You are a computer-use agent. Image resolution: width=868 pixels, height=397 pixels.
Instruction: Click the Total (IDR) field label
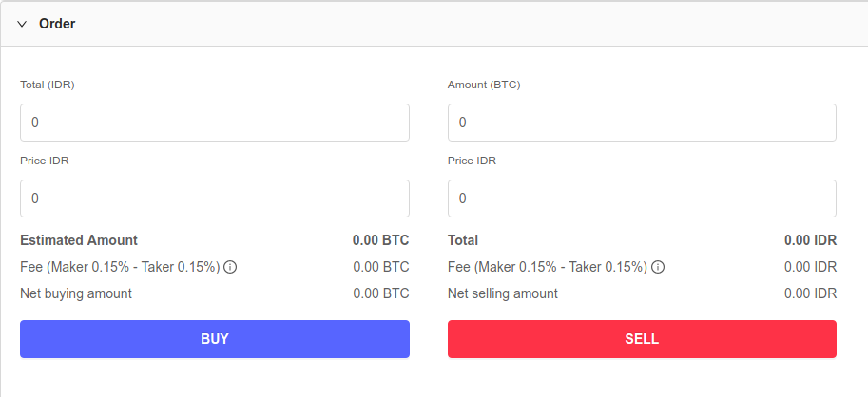48,85
